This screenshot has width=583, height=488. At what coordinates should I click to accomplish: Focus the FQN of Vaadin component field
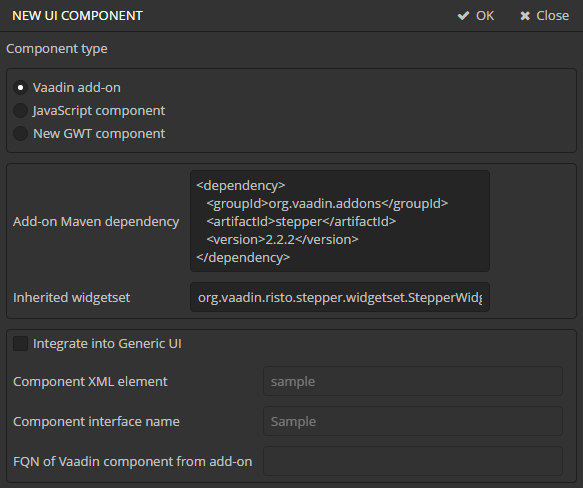click(413, 461)
